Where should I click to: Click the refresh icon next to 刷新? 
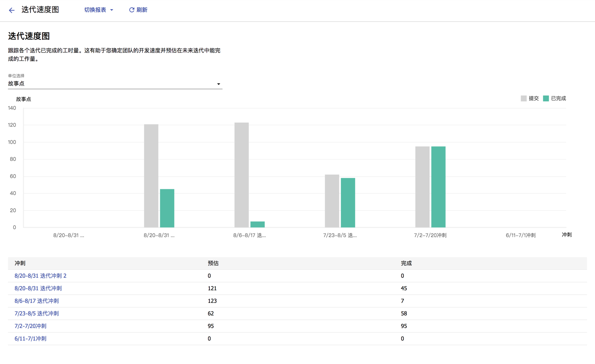pyautogui.click(x=132, y=10)
